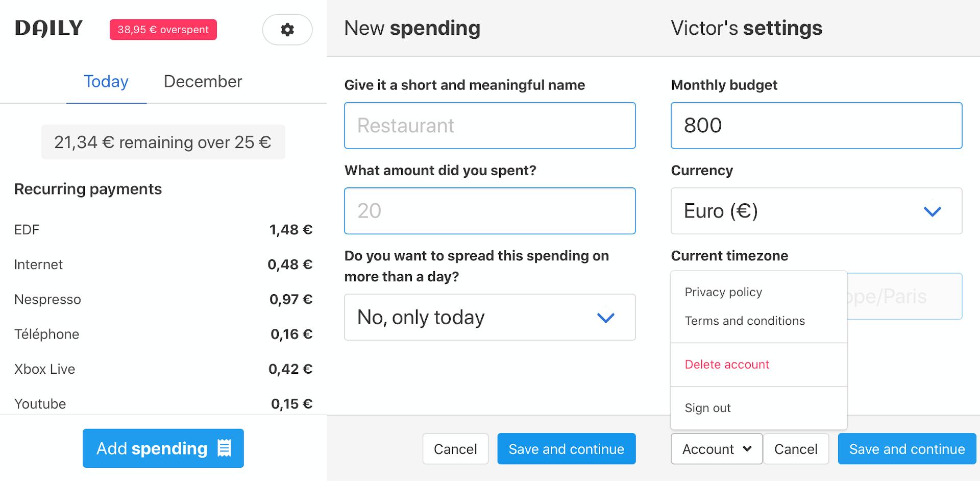This screenshot has width=980, height=481.
Task: Switch to the Today tab
Action: [x=106, y=82]
